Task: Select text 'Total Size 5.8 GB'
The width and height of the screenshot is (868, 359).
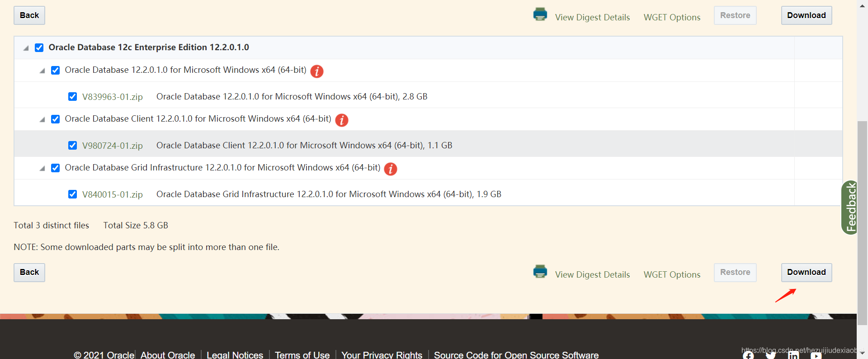Action: [x=136, y=225]
